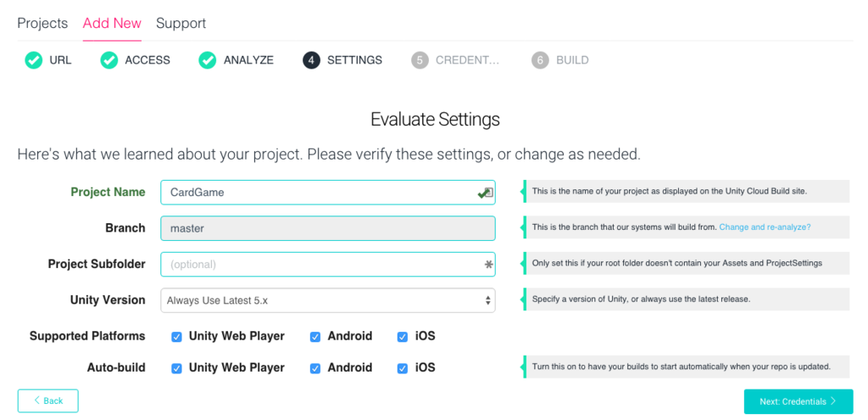
Task: Click into the Project Subfolder input field
Action: pos(322,265)
